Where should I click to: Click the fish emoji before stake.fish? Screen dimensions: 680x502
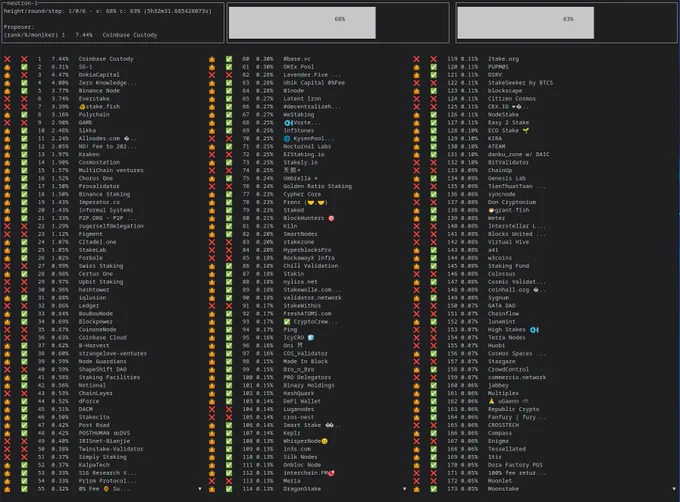tap(82, 107)
